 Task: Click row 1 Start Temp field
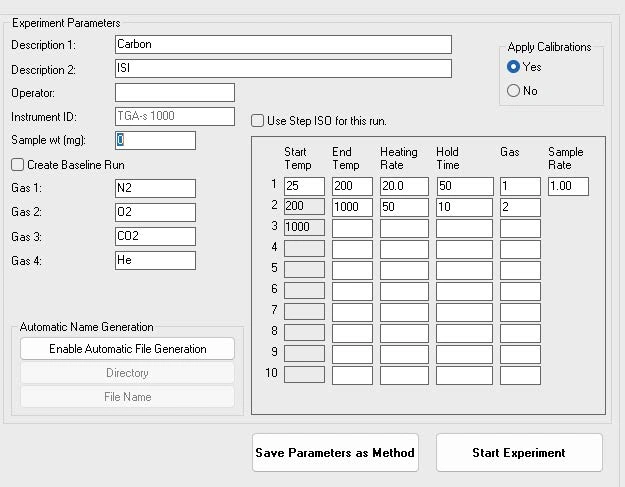coord(304,186)
